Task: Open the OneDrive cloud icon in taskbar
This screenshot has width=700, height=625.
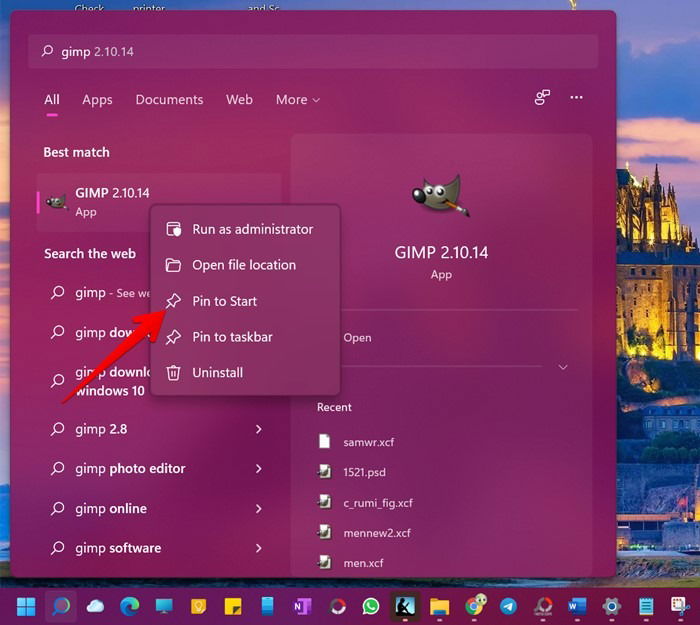Action: coord(95,606)
